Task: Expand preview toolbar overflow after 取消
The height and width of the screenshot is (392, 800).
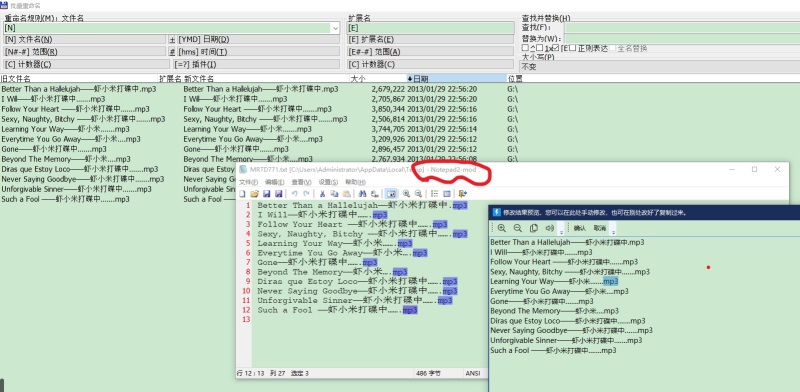Action: (x=614, y=231)
